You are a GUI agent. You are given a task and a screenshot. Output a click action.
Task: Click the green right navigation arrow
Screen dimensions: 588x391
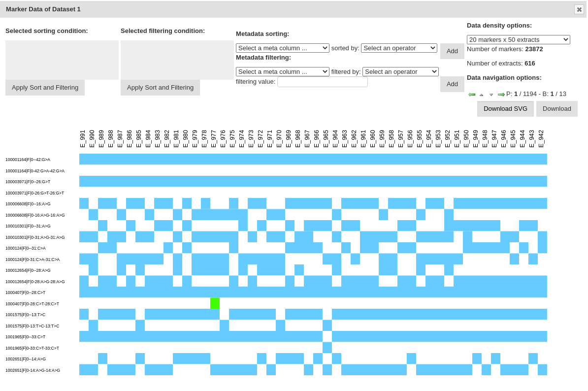tap(501, 94)
